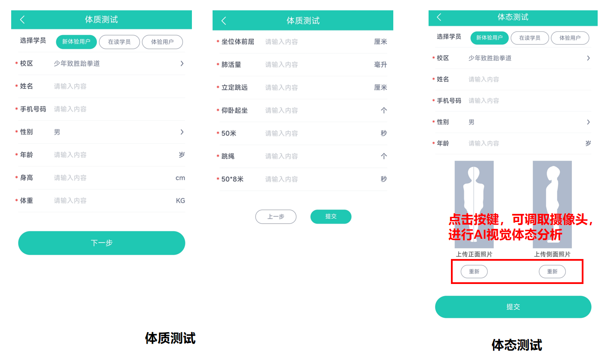Tap the front-view body silhouette image
608x364 pixels.
[474, 189]
